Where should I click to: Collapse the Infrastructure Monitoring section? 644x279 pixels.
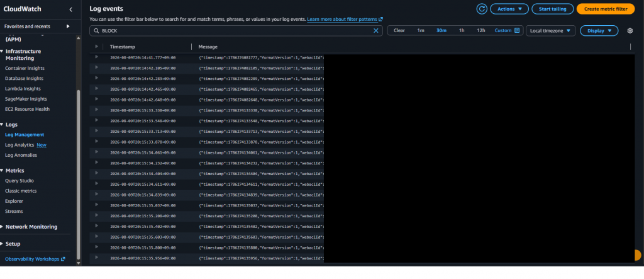click(x=2, y=52)
